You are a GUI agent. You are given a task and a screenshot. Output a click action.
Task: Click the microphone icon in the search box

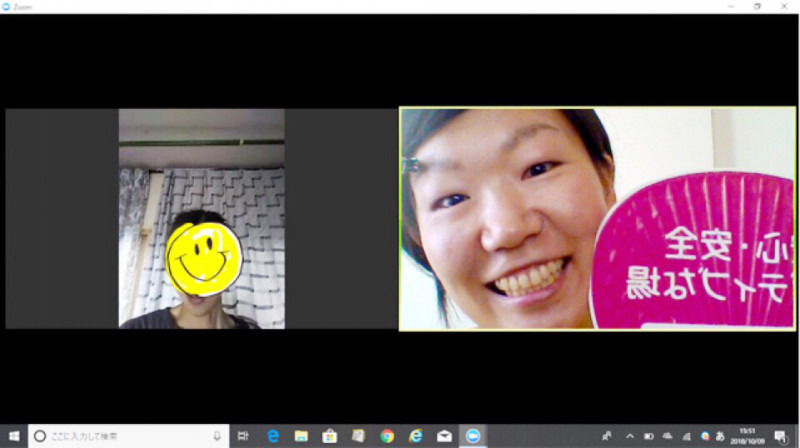click(x=217, y=436)
